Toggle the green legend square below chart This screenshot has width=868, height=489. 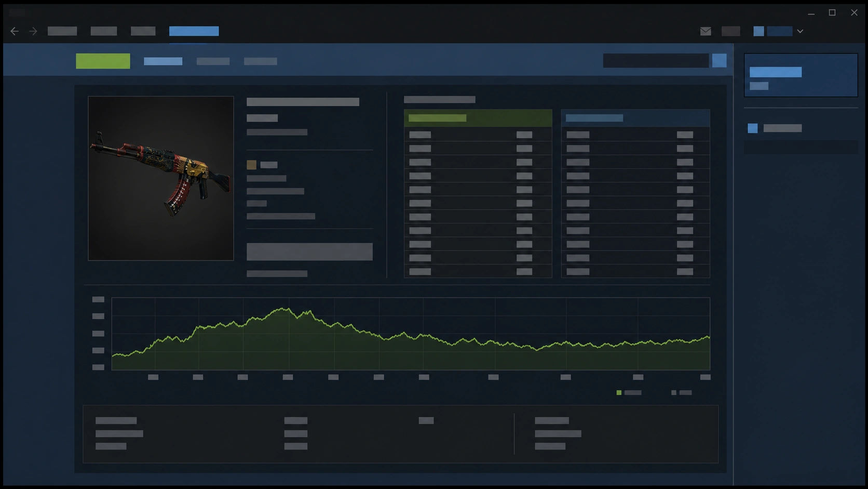pyautogui.click(x=619, y=393)
